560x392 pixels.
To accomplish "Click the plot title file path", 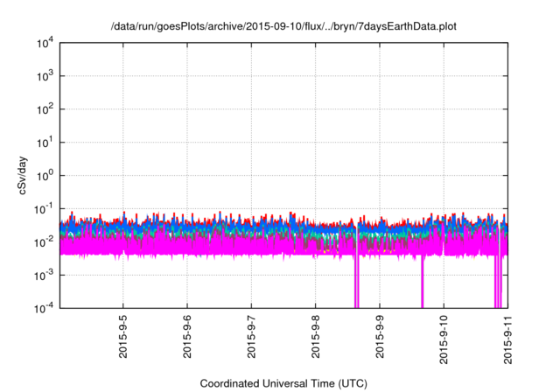I will pyautogui.click(x=283, y=26).
